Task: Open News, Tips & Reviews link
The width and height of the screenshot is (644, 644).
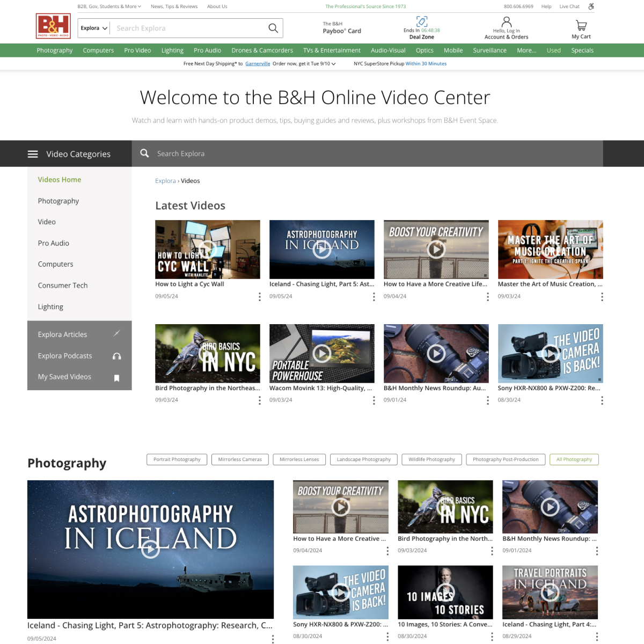Action: tap(174, 6)
